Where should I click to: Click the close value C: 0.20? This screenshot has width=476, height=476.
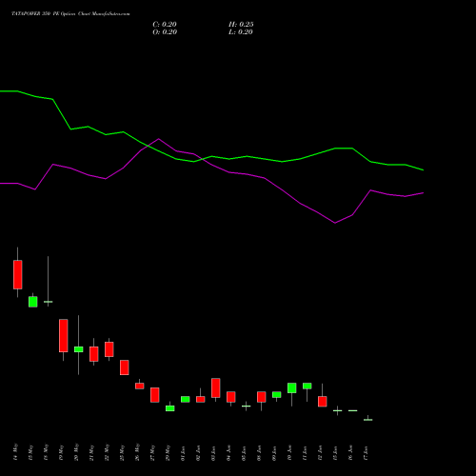165,25
